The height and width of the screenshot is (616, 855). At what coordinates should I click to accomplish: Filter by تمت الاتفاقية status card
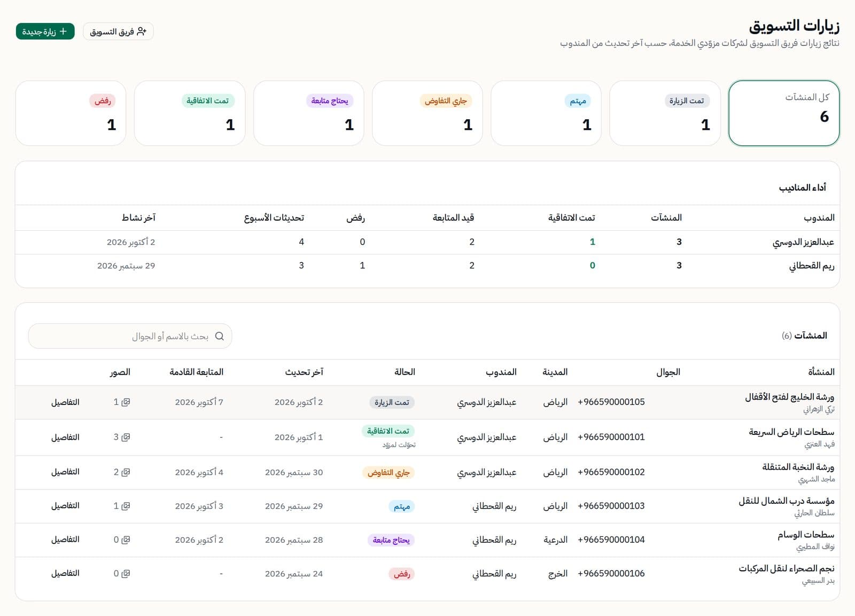190,113
